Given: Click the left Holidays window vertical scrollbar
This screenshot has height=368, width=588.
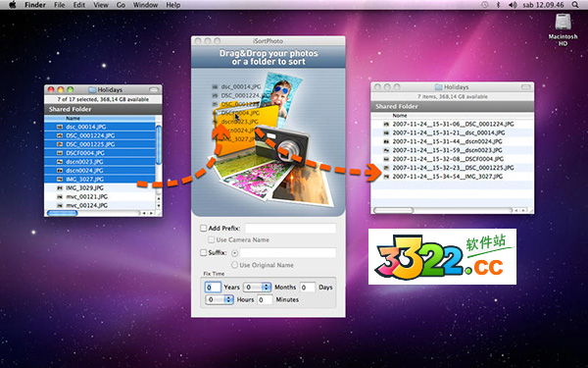Looking at the screenshot, I should point(159,162).
